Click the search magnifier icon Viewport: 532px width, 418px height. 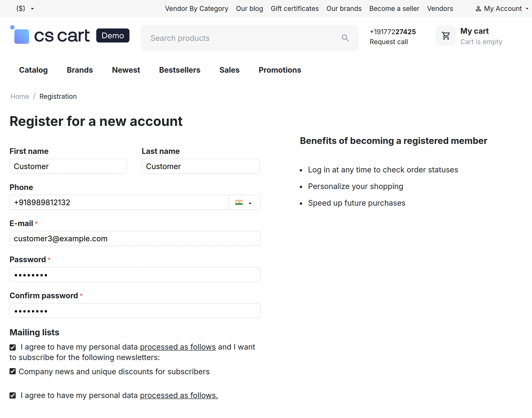click(x=345, y=38)
